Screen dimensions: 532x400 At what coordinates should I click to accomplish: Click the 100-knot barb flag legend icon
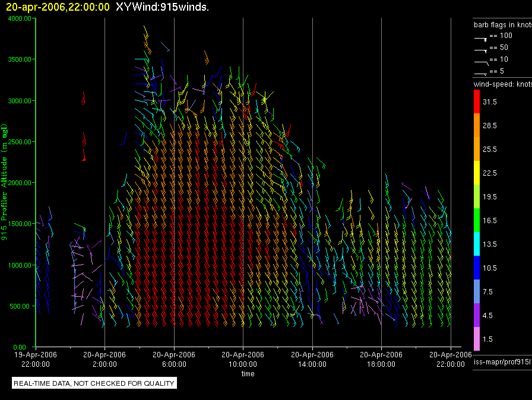(x=481, y=37)
